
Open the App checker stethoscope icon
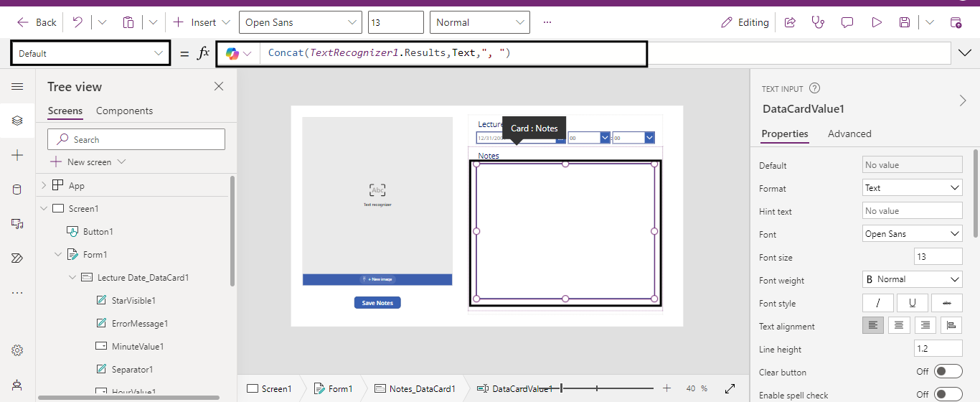(818, 22)
